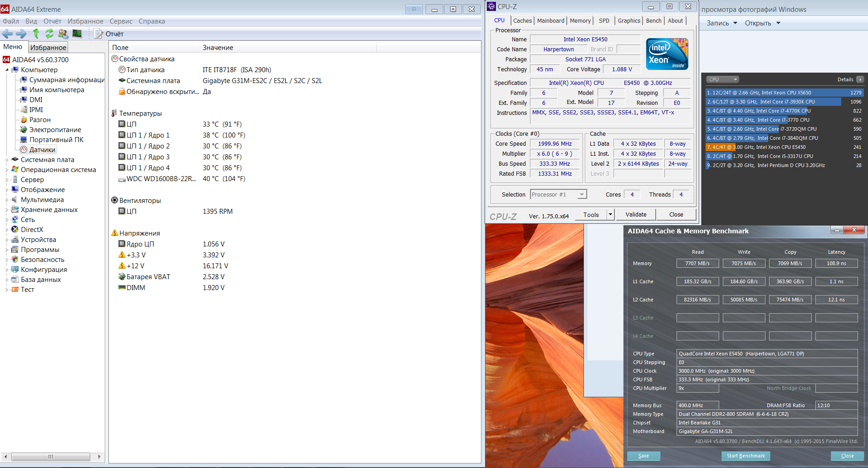The width and height of the screenshot is (868, 468).
Task: Switch to the Graphics tab in CPU-Z
Action: tap(629, 20)
